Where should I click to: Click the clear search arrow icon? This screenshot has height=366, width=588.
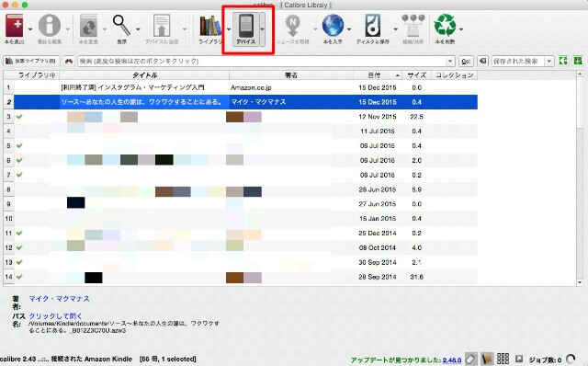click(483, 61)
